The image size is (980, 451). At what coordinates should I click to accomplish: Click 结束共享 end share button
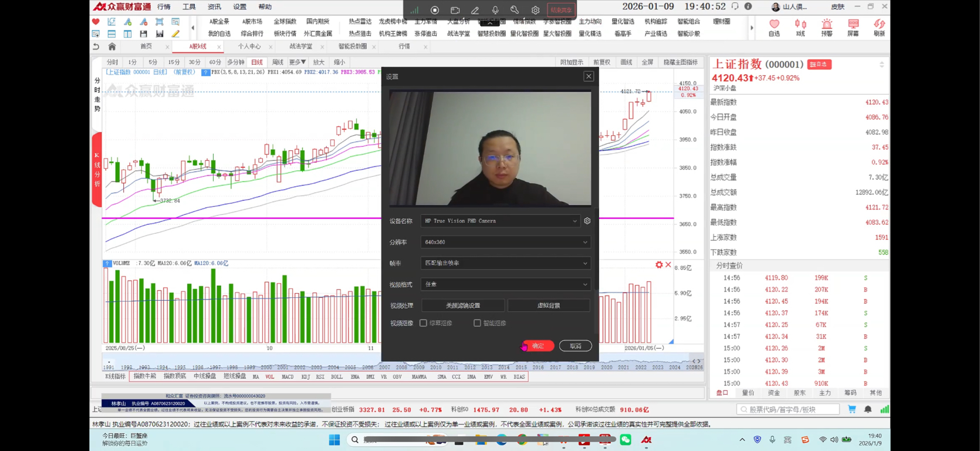[x=561, y=10]
